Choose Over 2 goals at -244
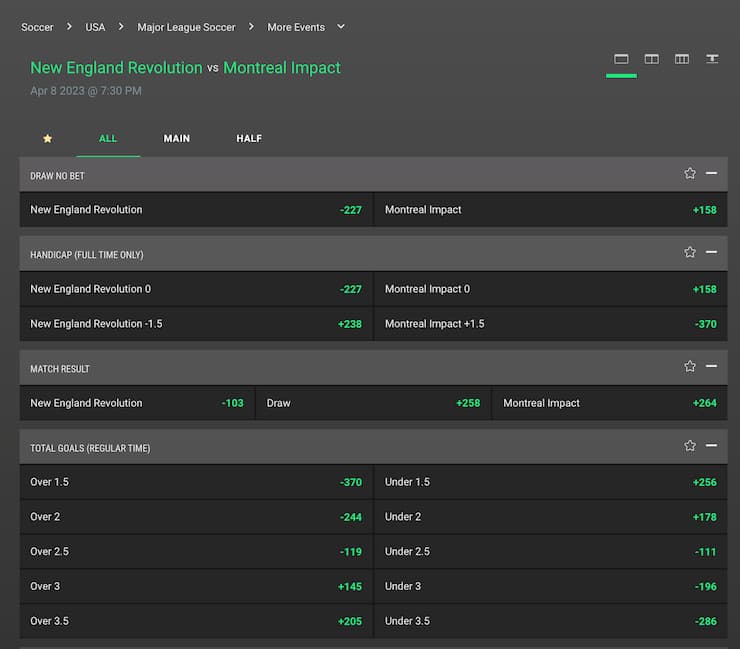The height and width of the screenshot is (649, 740). (x=196, y=517)
